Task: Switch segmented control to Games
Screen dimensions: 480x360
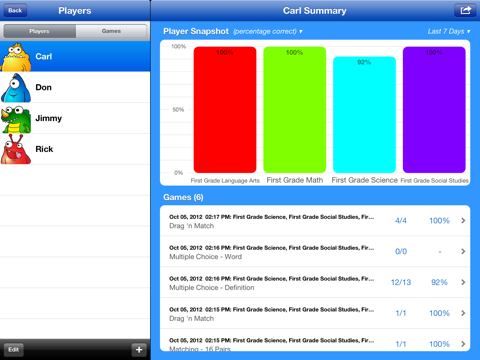Action: click(111, 31)
